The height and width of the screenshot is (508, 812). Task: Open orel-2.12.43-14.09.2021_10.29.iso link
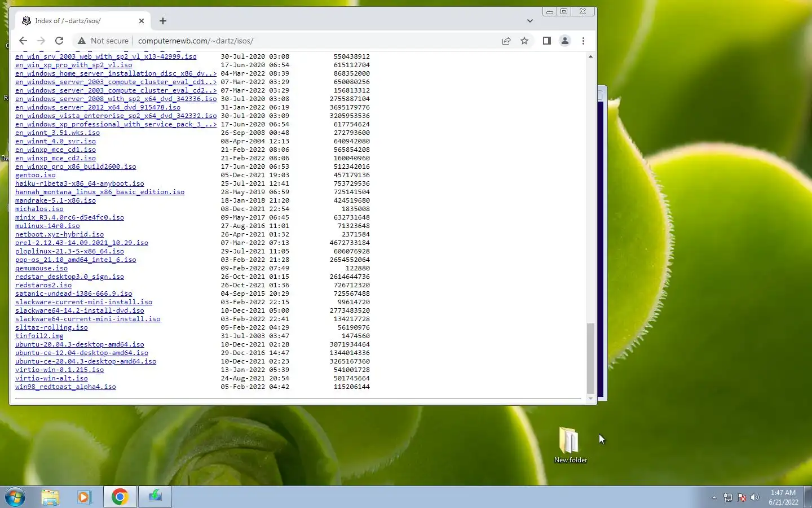(82, 243)
